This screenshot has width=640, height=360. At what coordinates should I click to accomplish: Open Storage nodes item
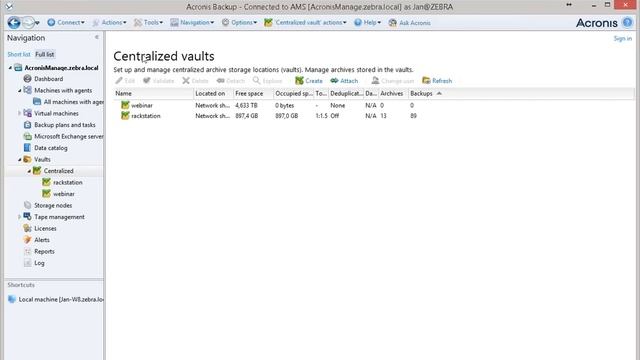click(53, 205)
